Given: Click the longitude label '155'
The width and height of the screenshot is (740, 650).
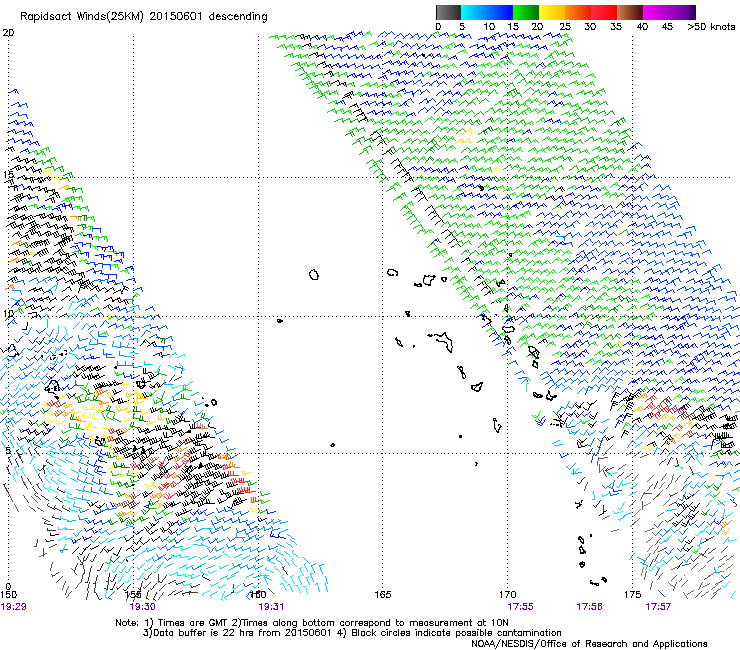Looking at the screenshot, I should 134,594.
